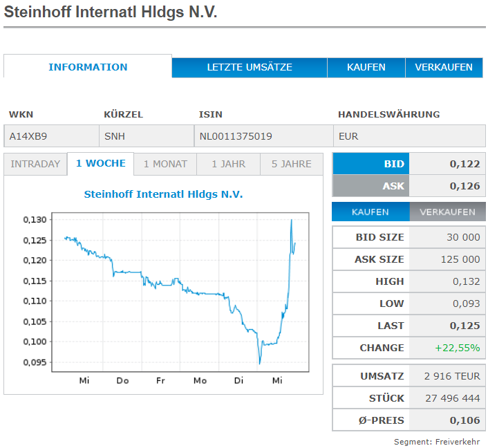Show the 1 MONAT chart
The width and height of the screenshot is (488, 448).
click(165, 164)
